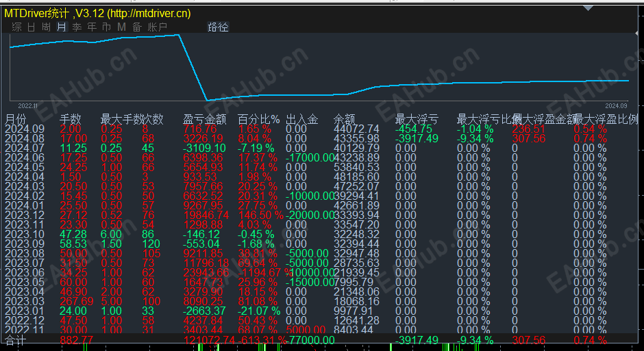Screen dimensions: 644x351
Task: Click the 百分比% column header
Action: coord(259,119)
